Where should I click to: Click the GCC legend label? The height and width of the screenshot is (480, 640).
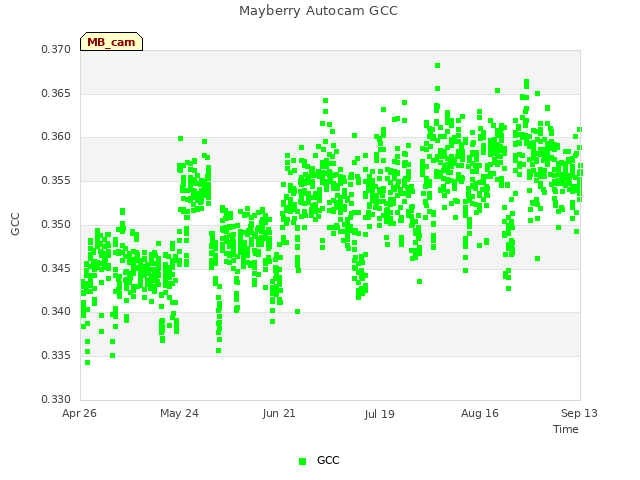point(328,460)
